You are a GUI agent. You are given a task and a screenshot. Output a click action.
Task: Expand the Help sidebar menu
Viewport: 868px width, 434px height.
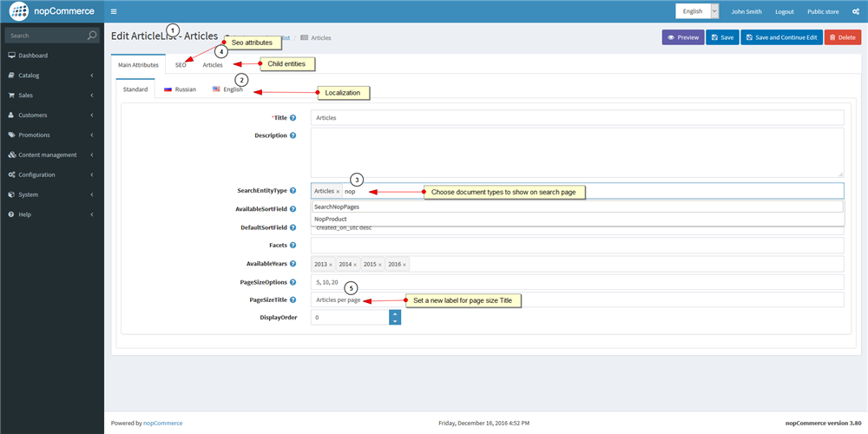(x=52, y=214)
